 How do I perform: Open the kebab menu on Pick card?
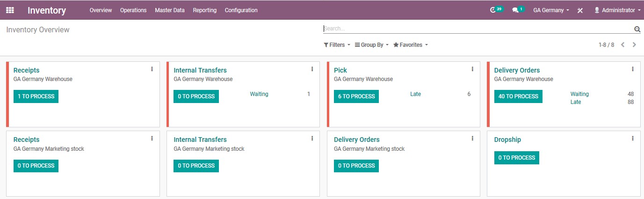472,69
